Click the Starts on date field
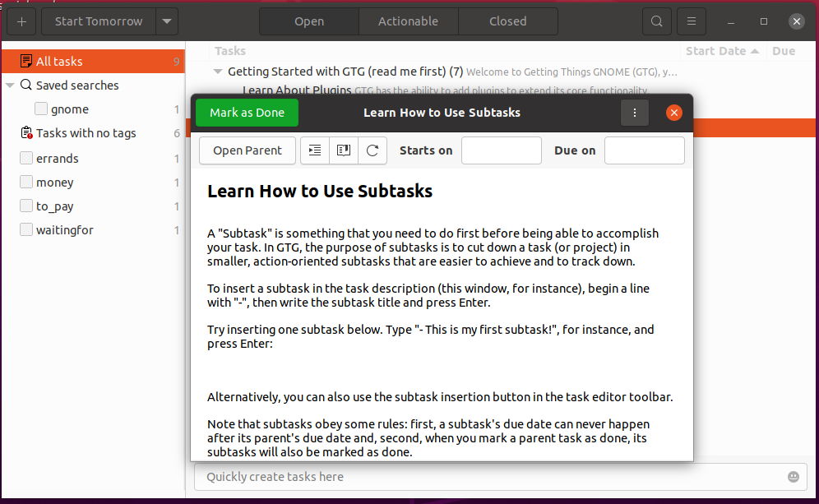Image resolution: width=819 pixels, height=504 pixels. 501,150
